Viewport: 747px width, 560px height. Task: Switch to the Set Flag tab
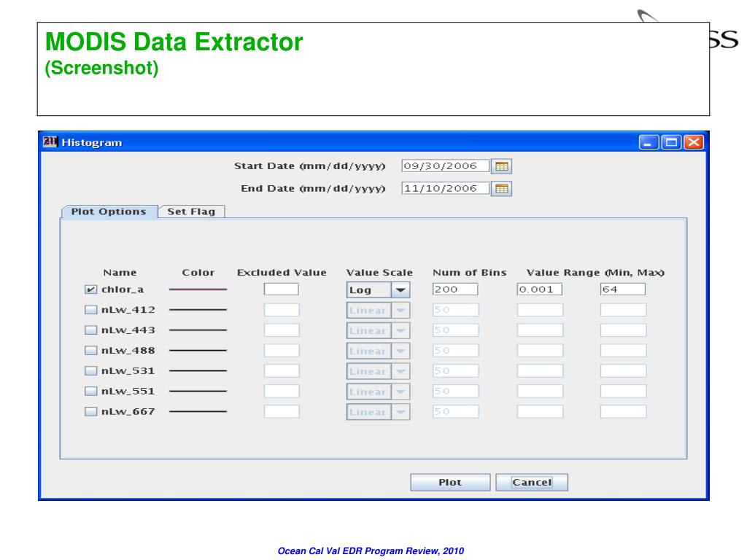point(191,211)
